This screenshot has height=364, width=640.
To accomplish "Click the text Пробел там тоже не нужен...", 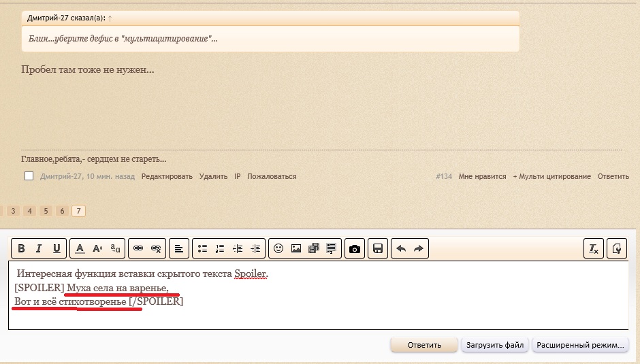I will click(x=87, y=69).
